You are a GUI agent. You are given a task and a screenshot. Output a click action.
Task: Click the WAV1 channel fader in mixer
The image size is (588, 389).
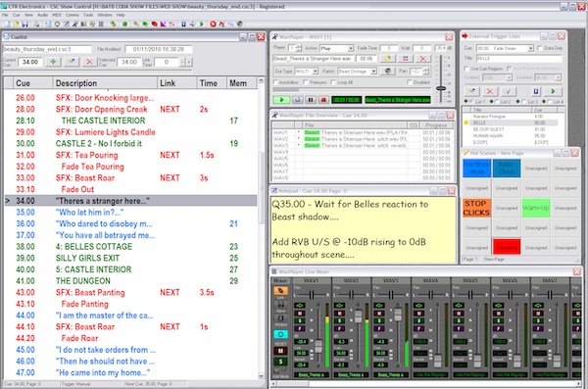click(x=318, y=346)
